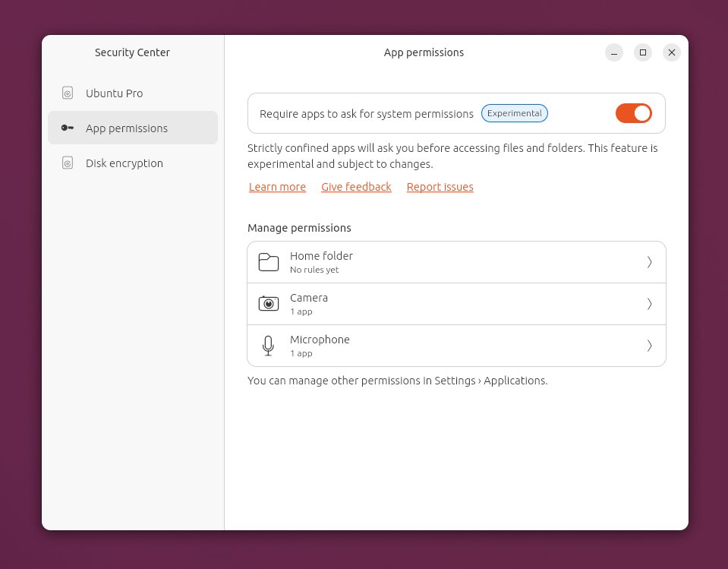Click the Disk encryption sidebar icon
The width and height of the screenshot is (728, 569).
[x=68, y=163]
